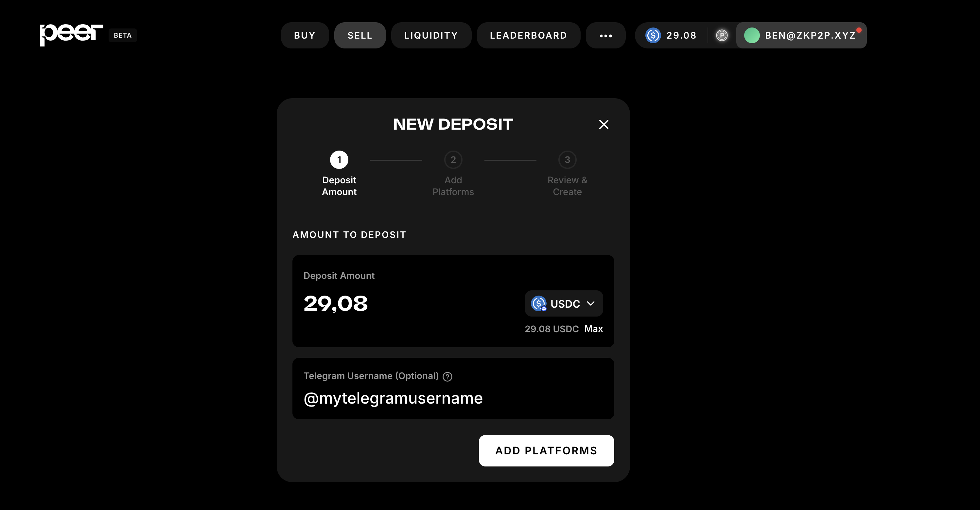980x510 pixels.
Task: Go to the Leaderboard tab
Action: point(528,35)
